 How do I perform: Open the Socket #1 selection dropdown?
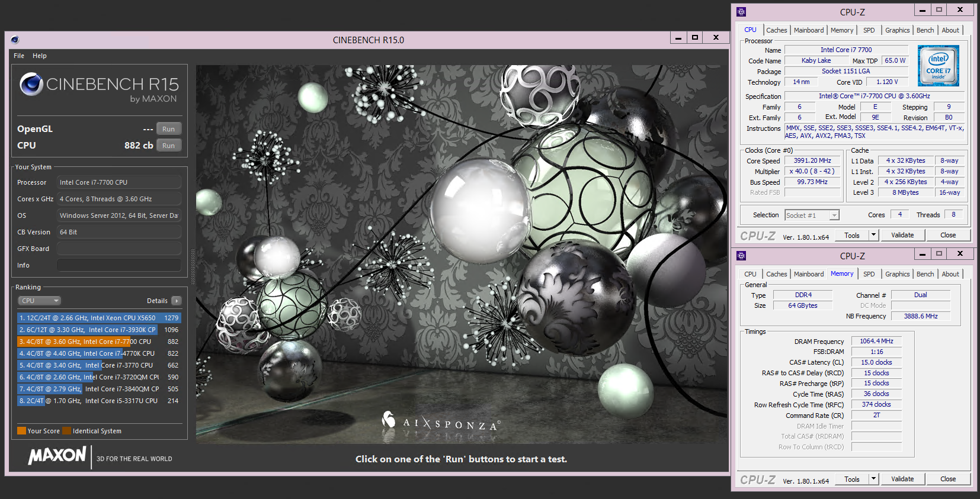pos(812,215)
